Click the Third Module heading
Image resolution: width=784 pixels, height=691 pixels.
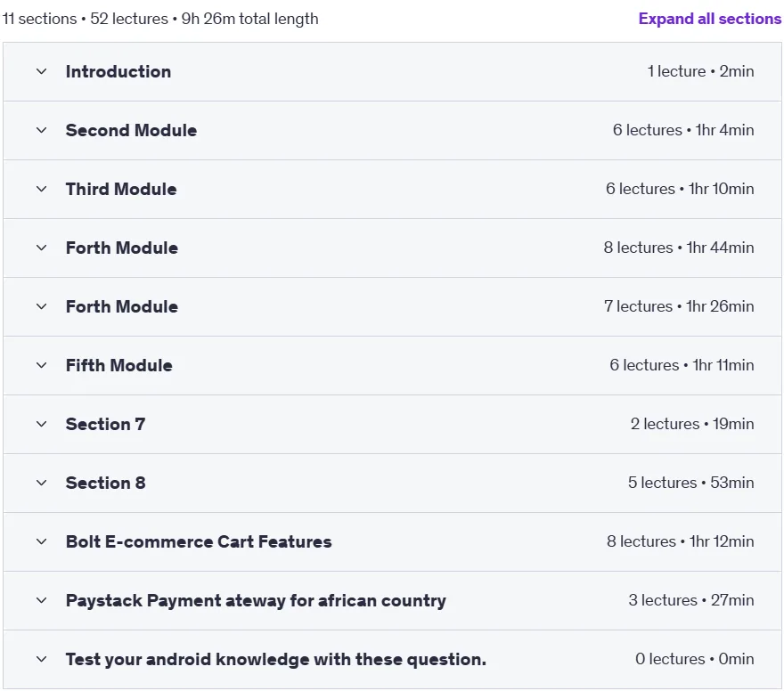[121, 189]
